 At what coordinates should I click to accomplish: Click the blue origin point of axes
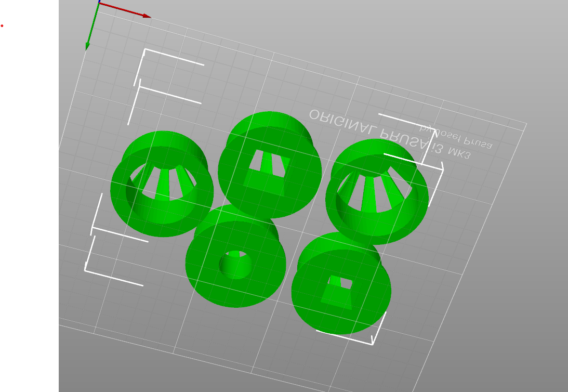[x=99, y=2]
